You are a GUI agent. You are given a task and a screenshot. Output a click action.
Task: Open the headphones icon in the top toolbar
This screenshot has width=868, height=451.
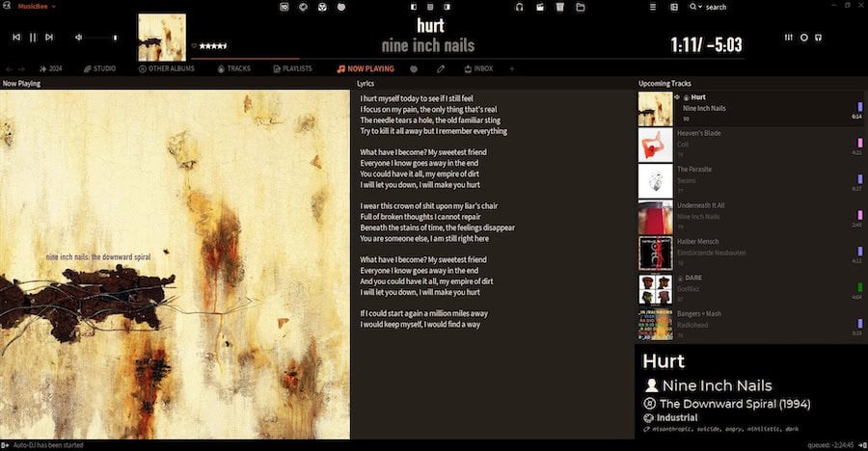pyautogui.click(x=519, y=7)
